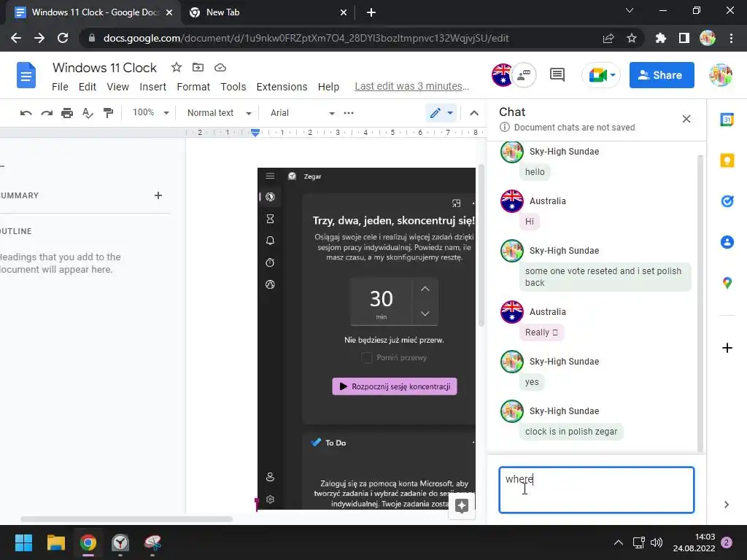Click the redo icon in the toolbar
This screenshot has width=747, height=560.
(x=47, y=113)
